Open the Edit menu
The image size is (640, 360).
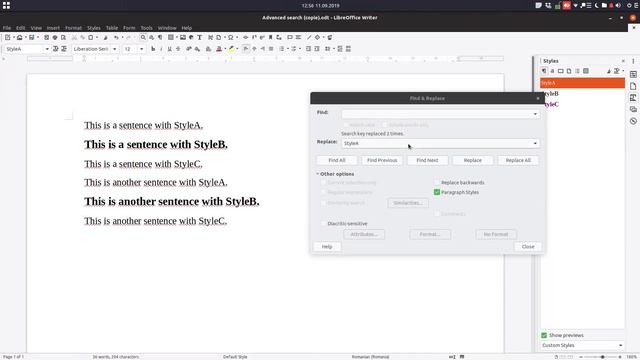tap(20, 28)
